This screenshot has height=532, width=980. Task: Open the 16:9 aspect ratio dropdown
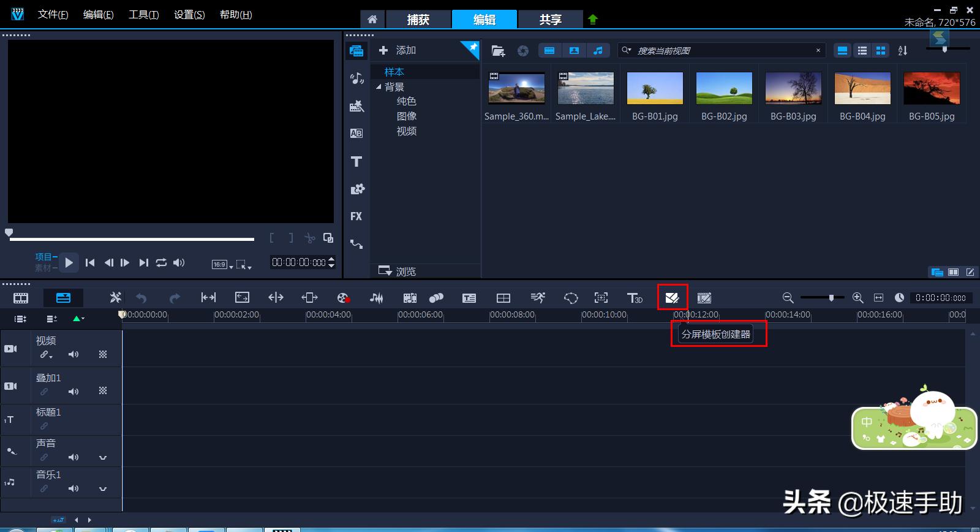click(x=222, y=264)
